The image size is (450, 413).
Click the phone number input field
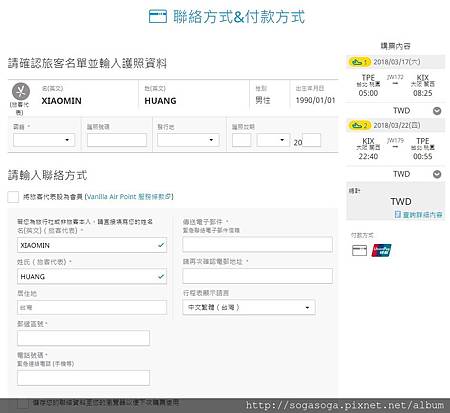click(83, 378)
